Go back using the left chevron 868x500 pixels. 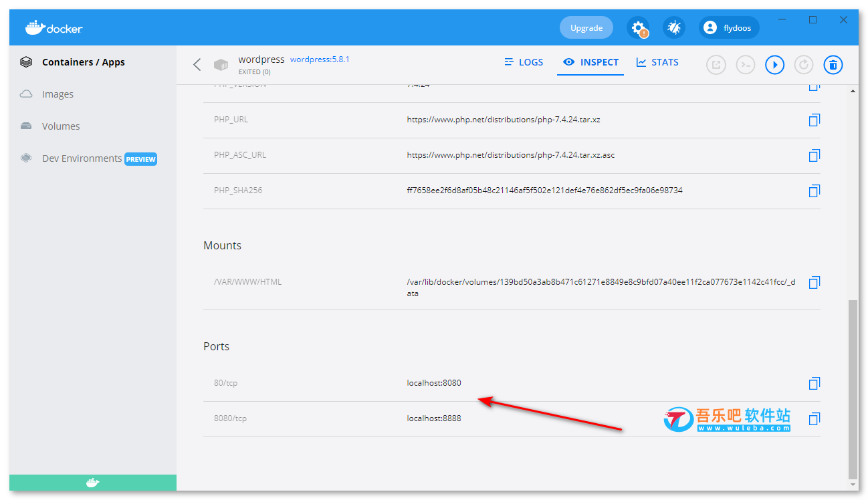coord(197,65)
